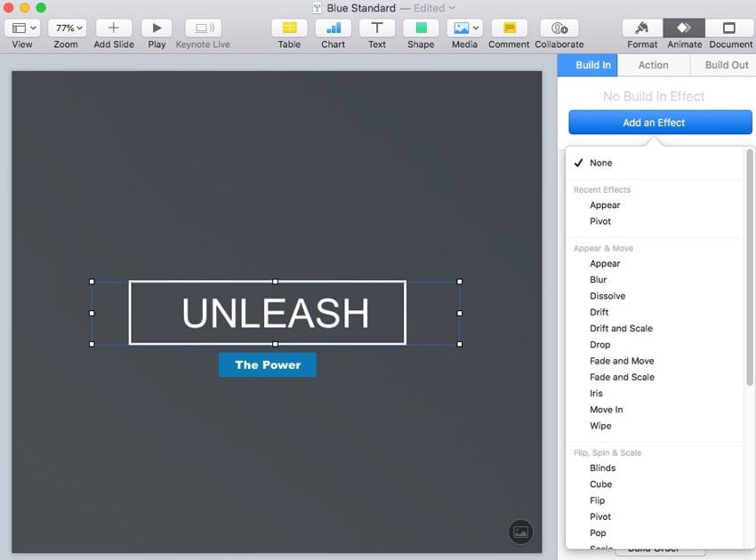756x560 pixels.
Task: Click the Table icon in toolbar
Action: click(289, 28)
